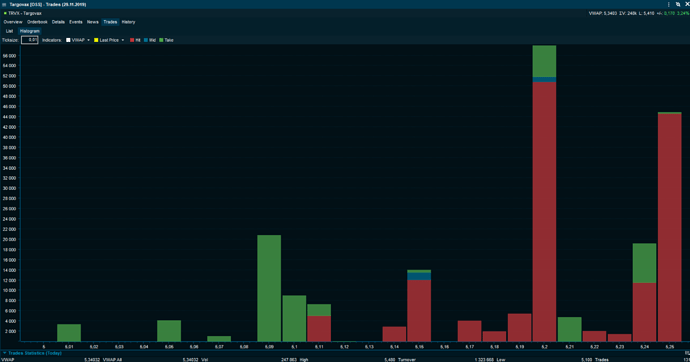690x362 pixels.
Task: Select the Histogram view button
Action: tap(29, 31)
